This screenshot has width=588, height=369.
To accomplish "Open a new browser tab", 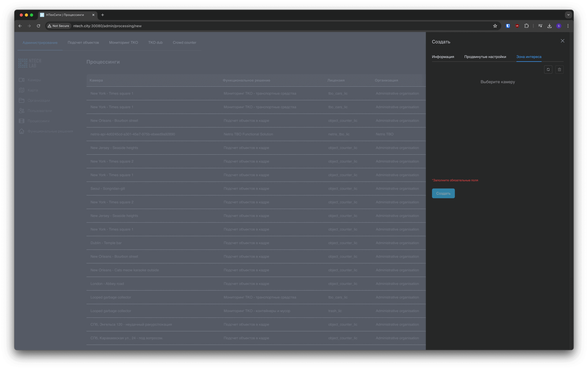I will tap(103, 15).
